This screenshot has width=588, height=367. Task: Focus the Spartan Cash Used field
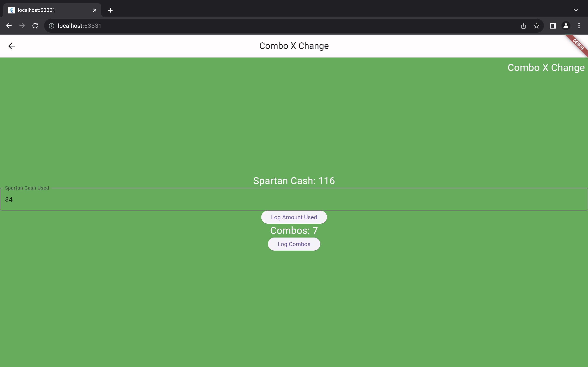click(x=294, y=199)
